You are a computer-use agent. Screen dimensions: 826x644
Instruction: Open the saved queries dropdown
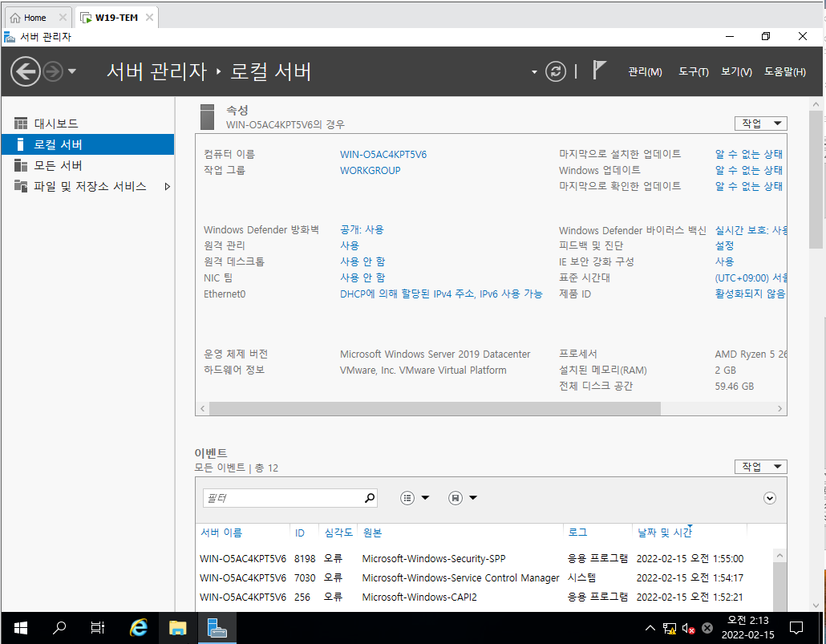463,498
